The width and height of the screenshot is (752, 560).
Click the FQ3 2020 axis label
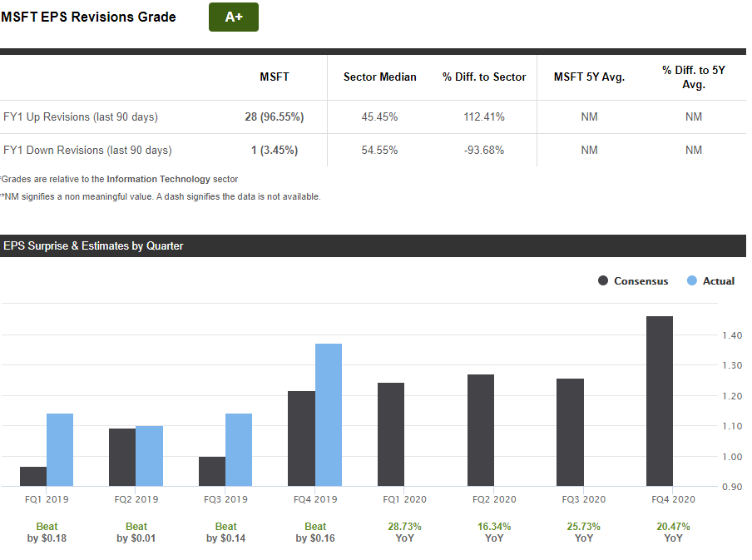pos(584,499)
